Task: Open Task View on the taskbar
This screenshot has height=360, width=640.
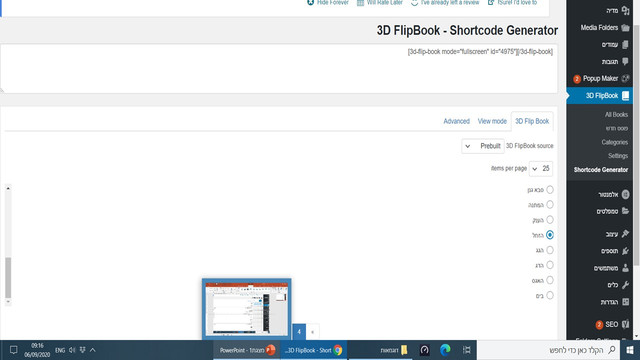Action: pos(467,350)
